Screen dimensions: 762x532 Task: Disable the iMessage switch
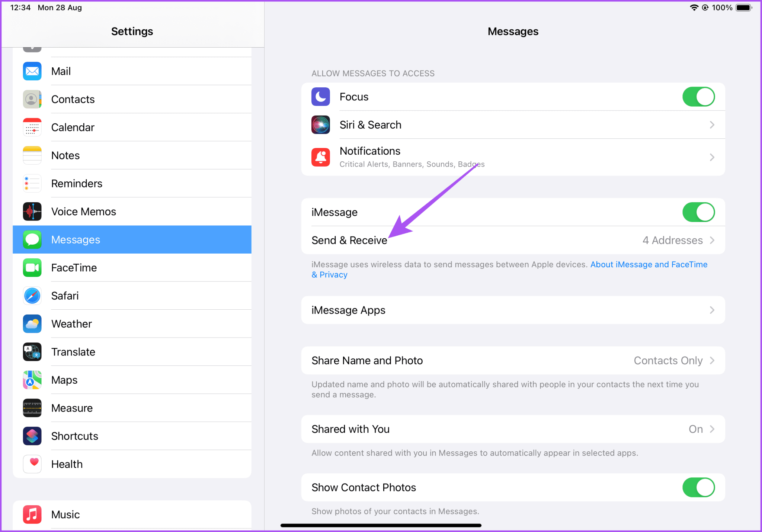pyautogui.click(x=698, y=212)
